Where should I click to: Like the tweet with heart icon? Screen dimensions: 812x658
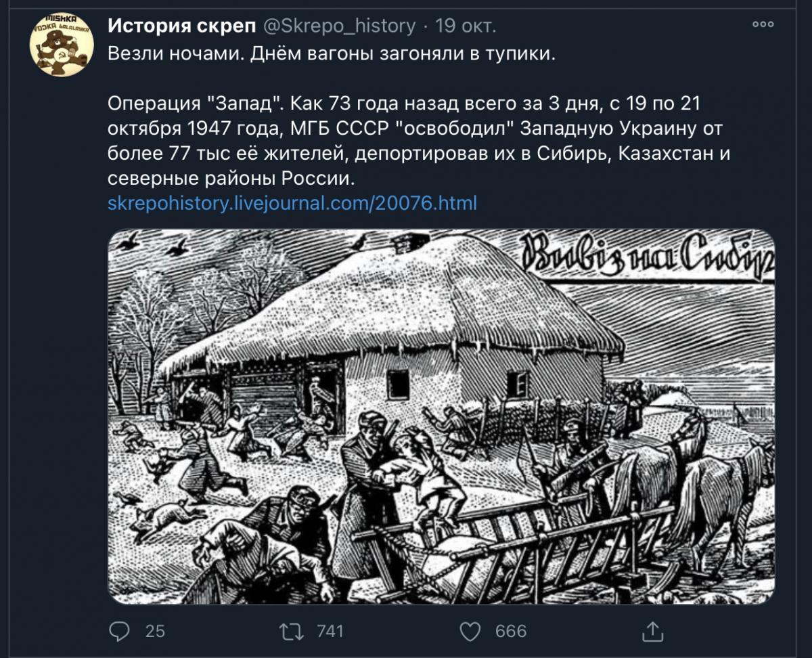(x=470, y=631)
